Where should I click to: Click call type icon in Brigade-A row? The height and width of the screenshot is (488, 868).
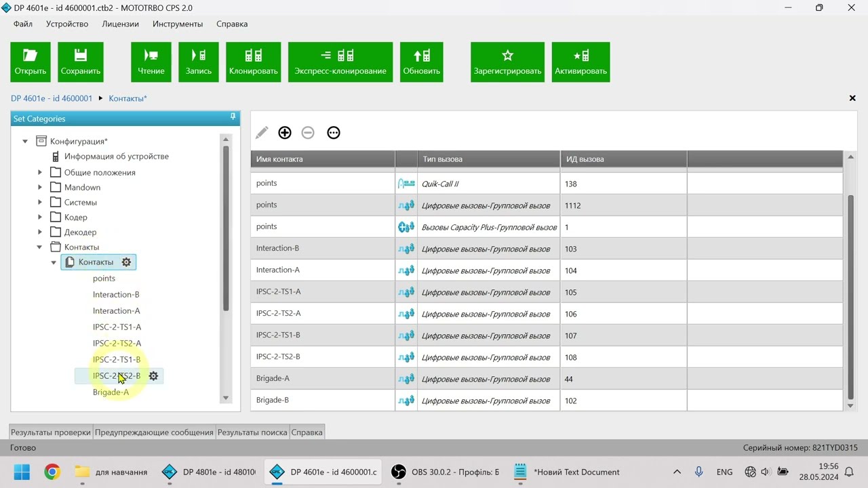(x=406, y=379)
